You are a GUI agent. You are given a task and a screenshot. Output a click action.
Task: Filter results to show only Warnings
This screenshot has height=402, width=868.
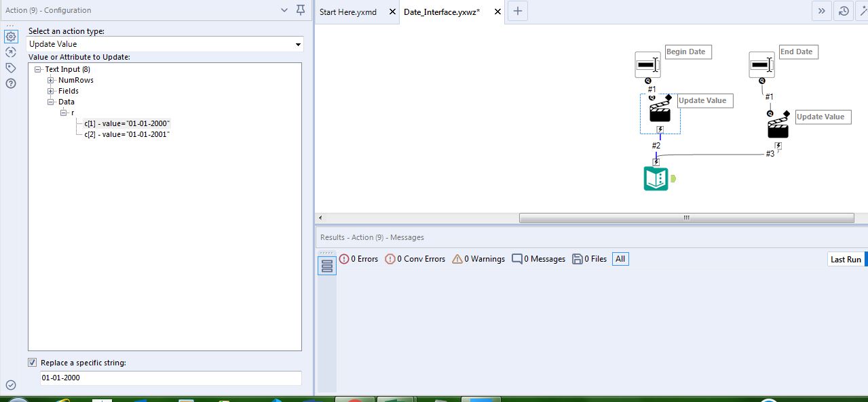pyautogui.click(x=478, y=258)
